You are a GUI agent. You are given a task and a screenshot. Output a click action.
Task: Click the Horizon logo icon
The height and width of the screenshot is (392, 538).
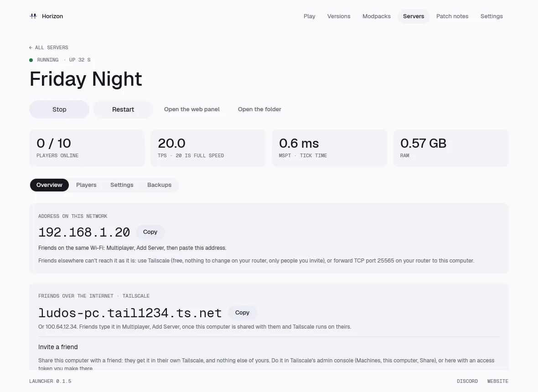33,16
